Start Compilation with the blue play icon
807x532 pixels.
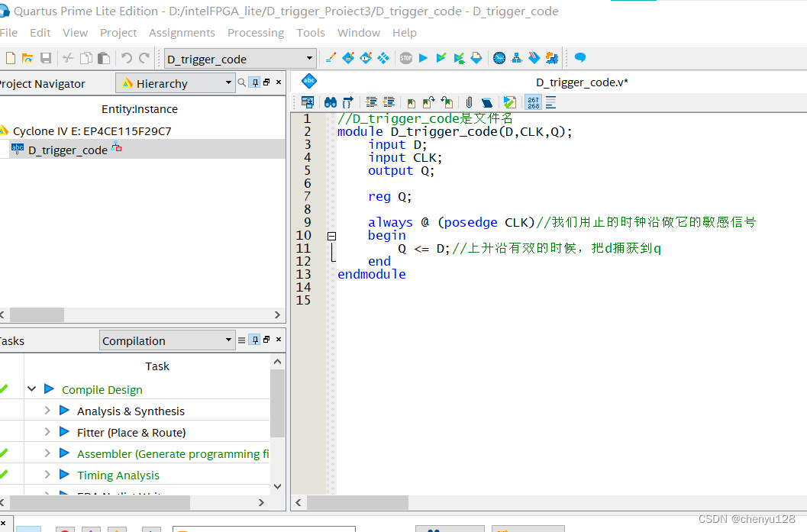423,58
